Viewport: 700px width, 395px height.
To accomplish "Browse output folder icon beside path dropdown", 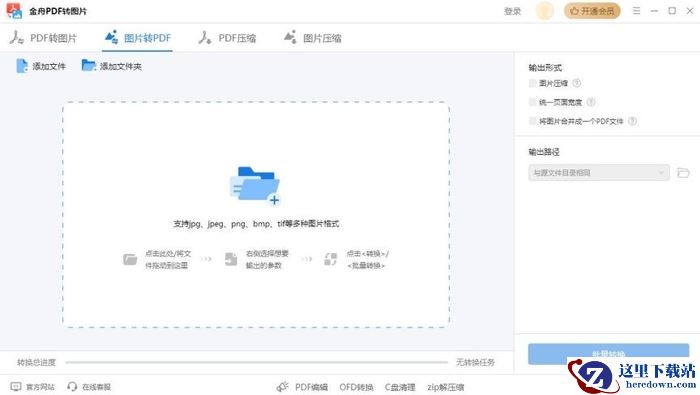I will (683, 173).
